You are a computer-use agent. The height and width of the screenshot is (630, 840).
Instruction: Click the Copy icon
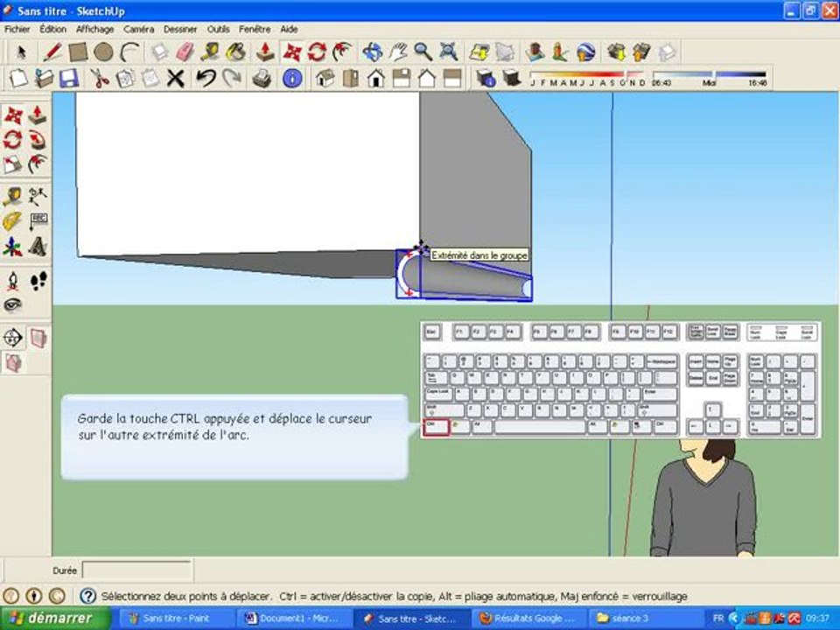pos(125,78)
